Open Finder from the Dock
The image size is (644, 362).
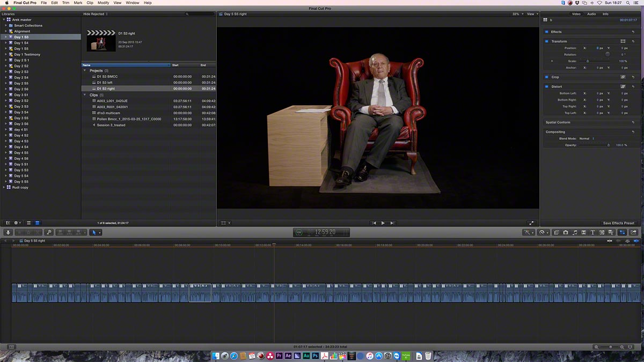click(216, 356)
